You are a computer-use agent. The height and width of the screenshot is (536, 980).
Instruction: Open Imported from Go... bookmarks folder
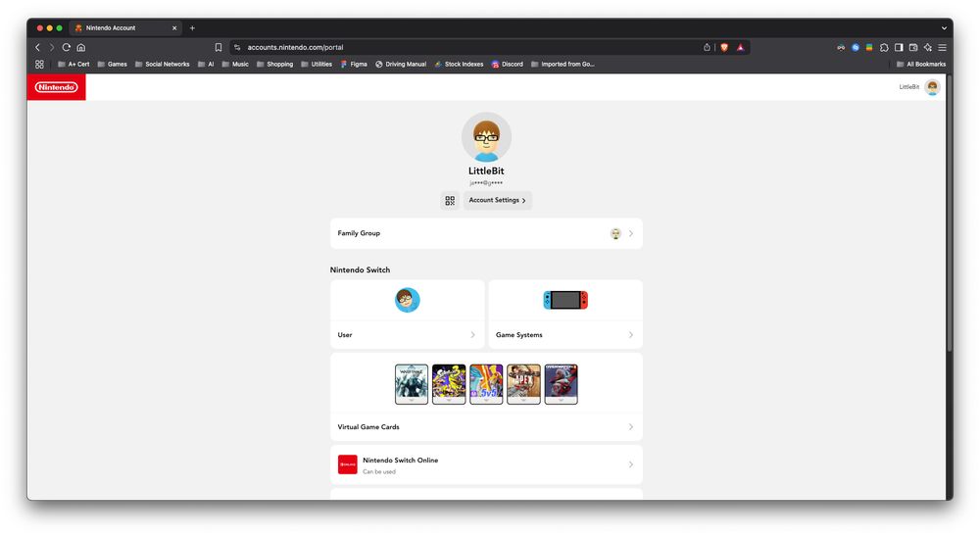coord(563,65)
